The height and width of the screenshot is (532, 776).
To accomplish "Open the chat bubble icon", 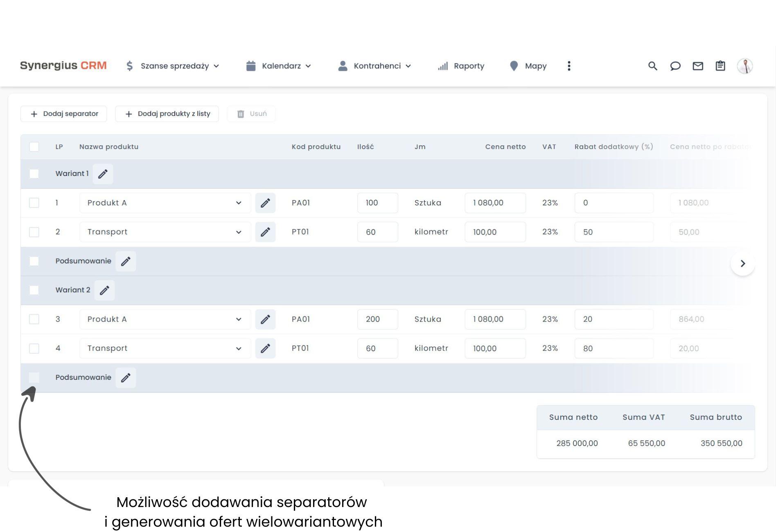I will (675, 66).
